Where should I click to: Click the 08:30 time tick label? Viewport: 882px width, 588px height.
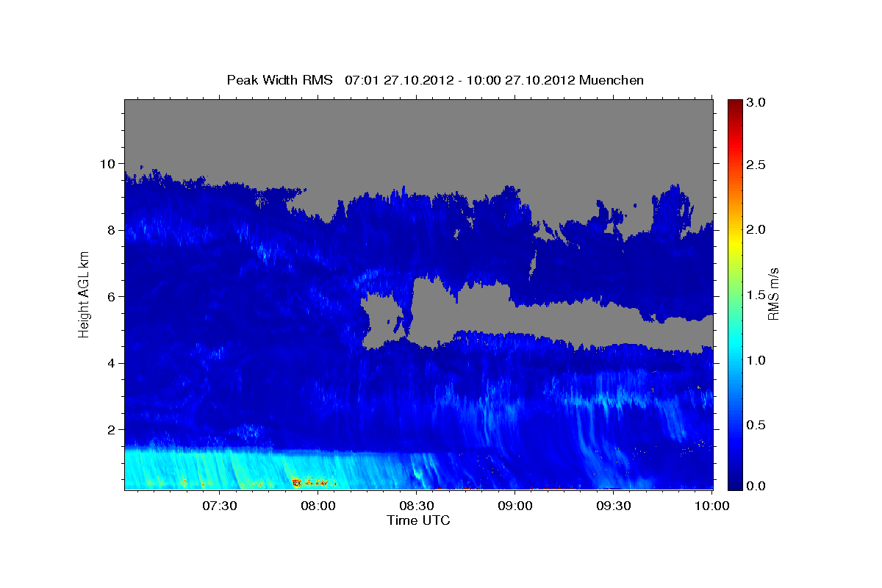[x=416, y=506]
